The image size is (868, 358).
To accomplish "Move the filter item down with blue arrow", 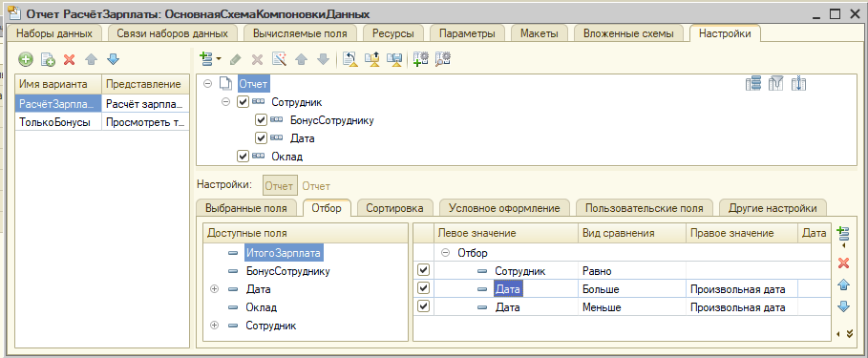I will click(843, 306).
